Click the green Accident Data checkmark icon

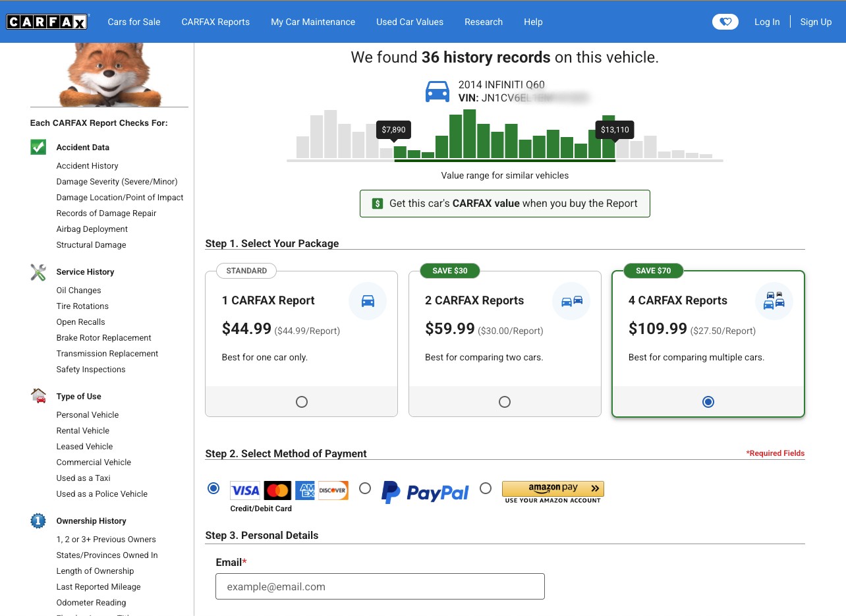[38, 147]
